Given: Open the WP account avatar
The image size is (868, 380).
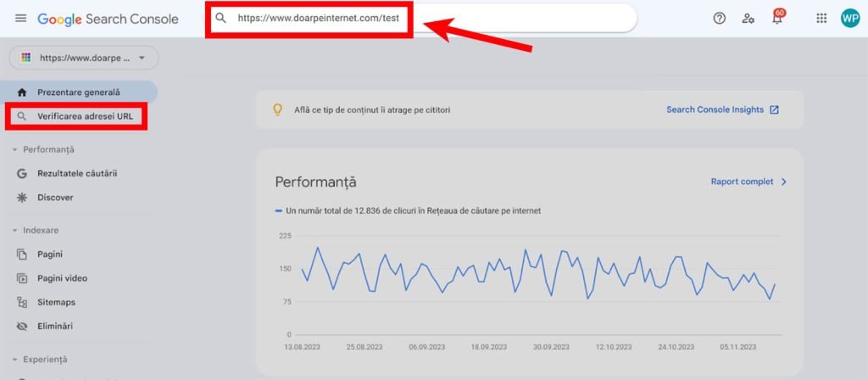Looking at the screenshot, I should pos(849,19).
